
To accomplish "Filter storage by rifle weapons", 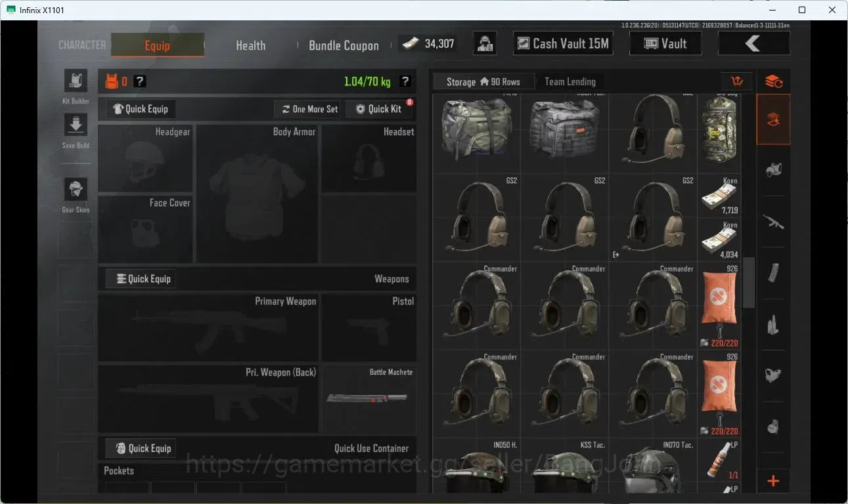I will [773, 222].
